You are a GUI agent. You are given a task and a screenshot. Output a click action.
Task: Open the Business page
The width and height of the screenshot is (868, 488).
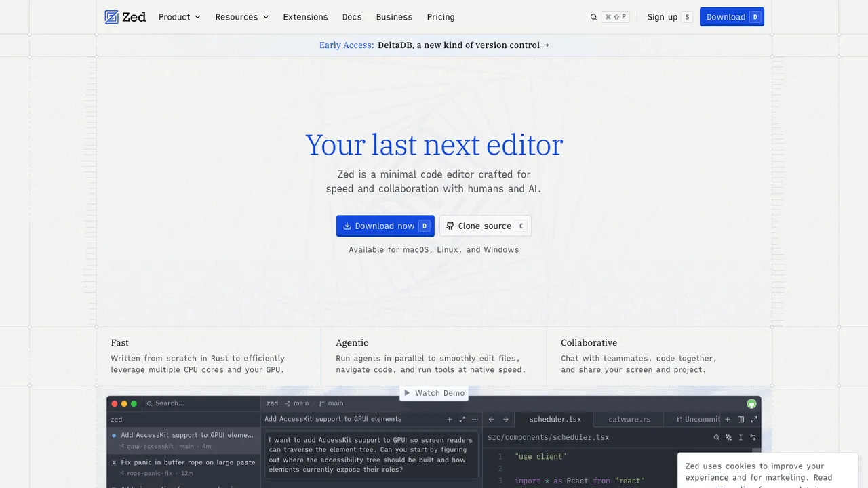click(x=394, y=17)
